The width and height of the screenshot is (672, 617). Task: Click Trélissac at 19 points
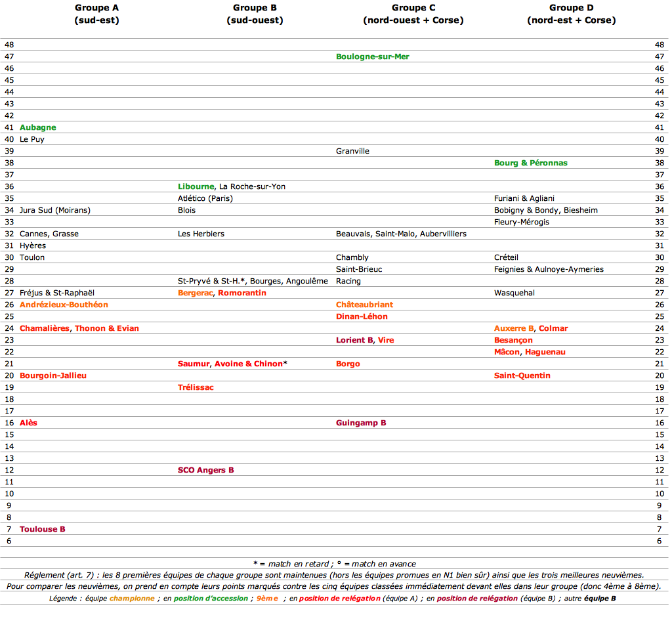coord(196,388)
